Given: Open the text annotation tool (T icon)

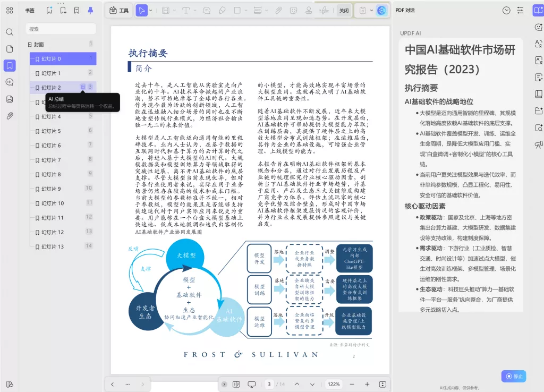Looking at the screenshot, I should click(x=186, y=10).
